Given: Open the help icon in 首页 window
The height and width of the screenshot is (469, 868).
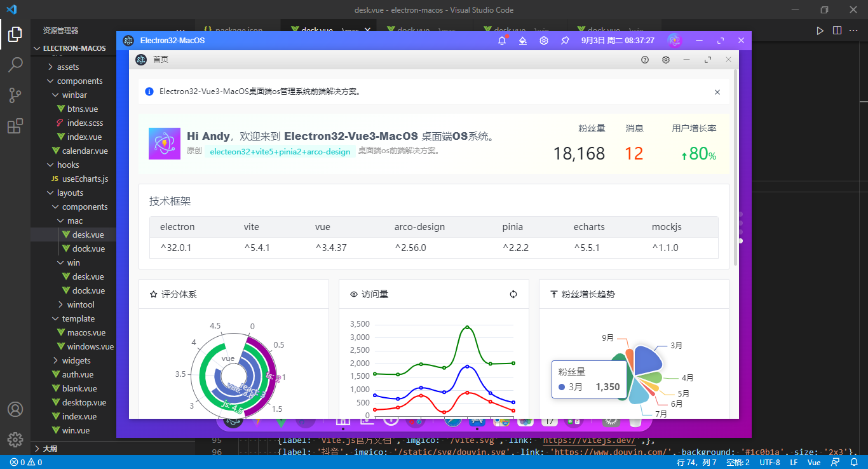Looking at the screenshot, I should coord(645,60).
